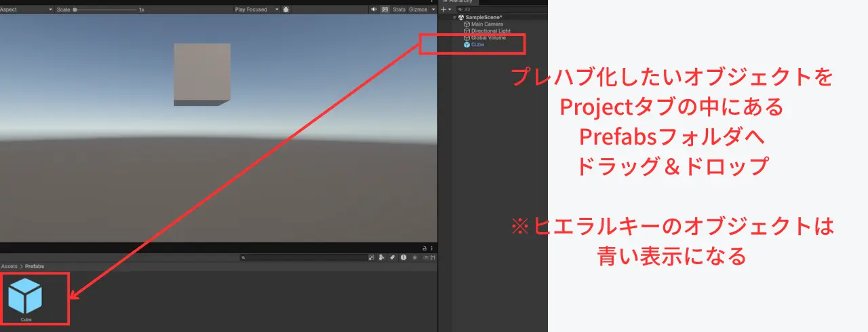
Task: Open the Game view three-dot options menu
Action: tap(432, 2)
